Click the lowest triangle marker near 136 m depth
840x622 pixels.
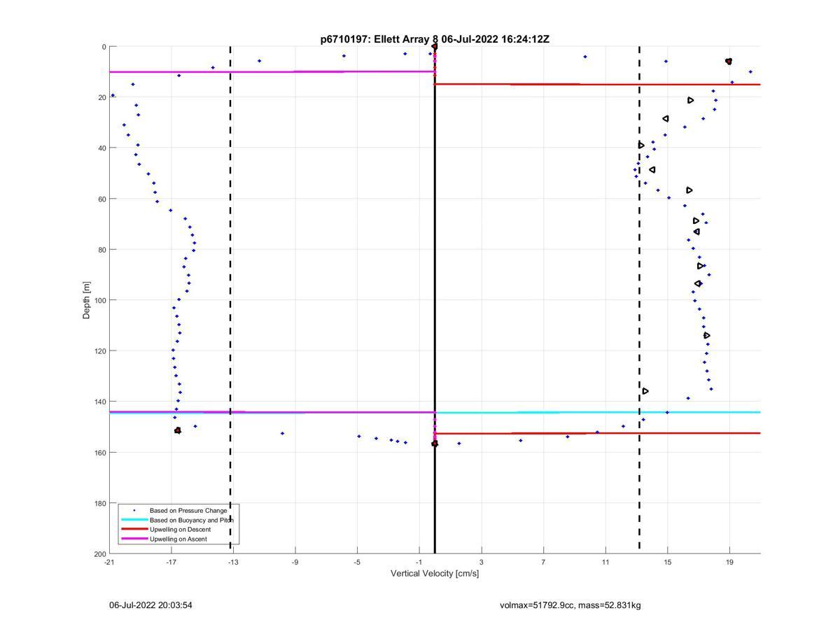coord(645,391)
